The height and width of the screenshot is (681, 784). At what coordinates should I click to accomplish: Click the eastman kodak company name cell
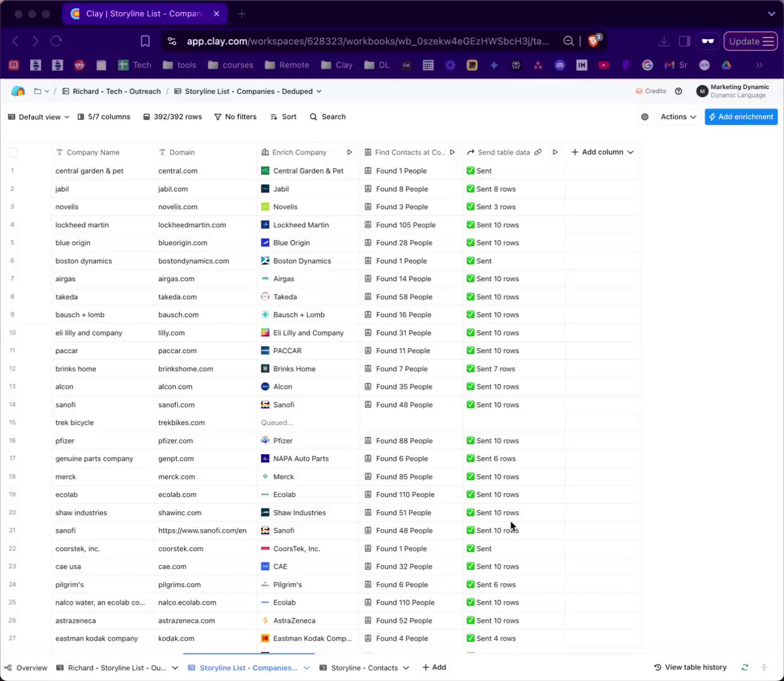pyautogui.click(x=102, y=639)
